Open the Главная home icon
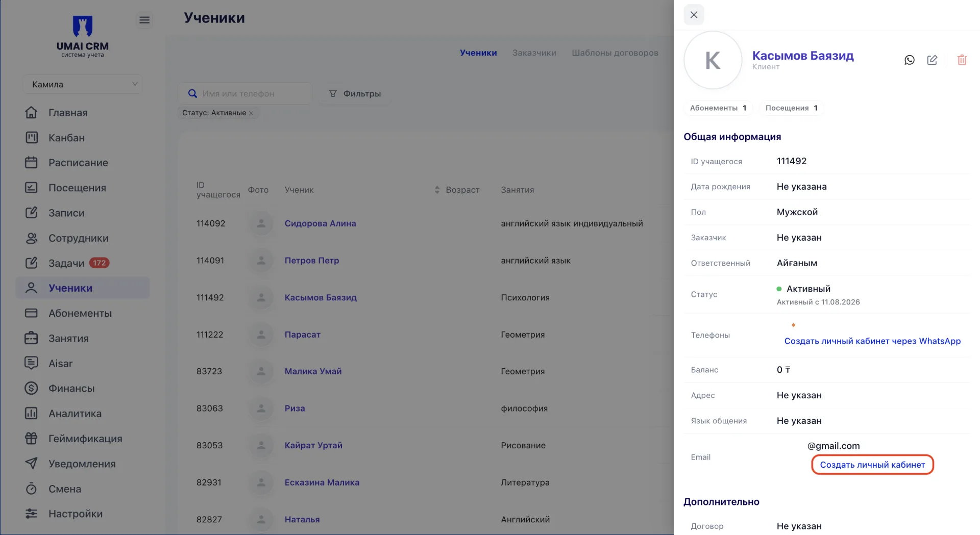The width and height of the screenshot is (980, 535). coord(31,112)
